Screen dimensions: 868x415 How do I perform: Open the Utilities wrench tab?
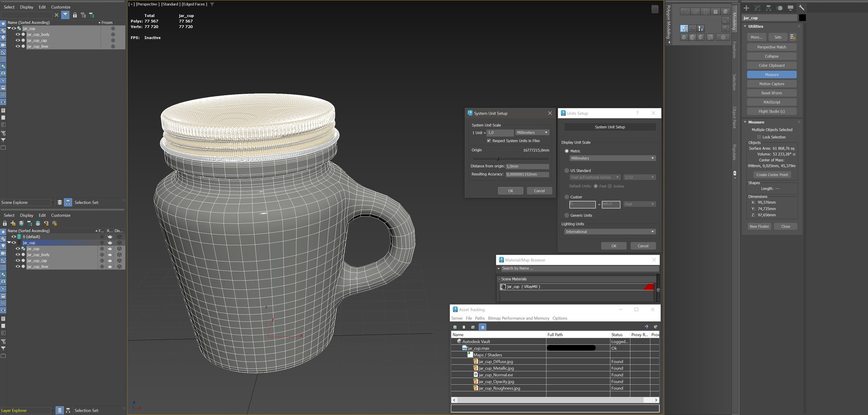pos(802,8)
